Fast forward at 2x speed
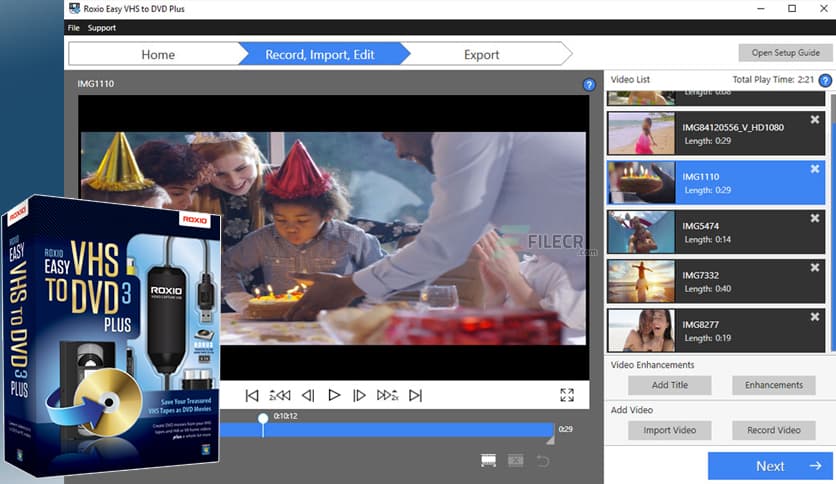 tap(388, 396)
